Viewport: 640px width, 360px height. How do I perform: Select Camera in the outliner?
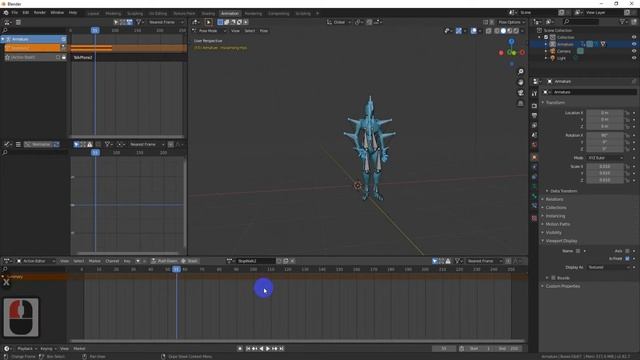(564, 51)
